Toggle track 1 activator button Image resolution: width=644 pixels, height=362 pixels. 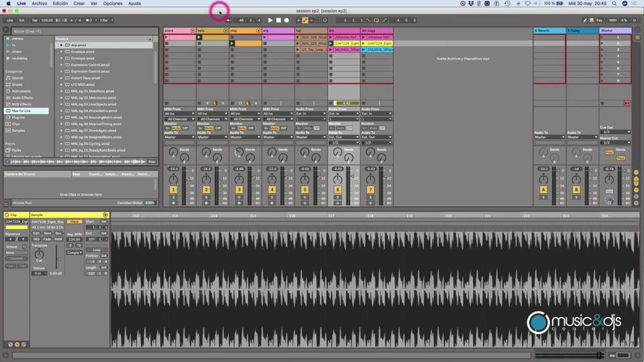point(173,190)
